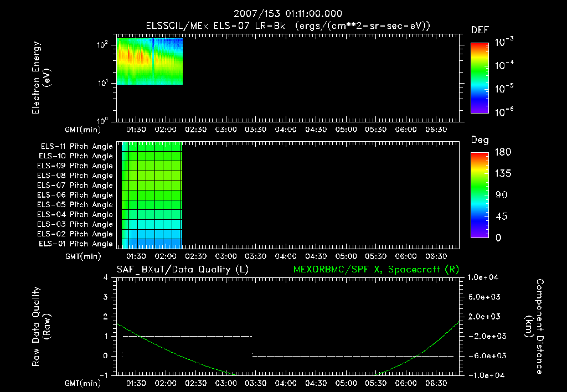Click the 4 tick label on data quality axis
Viewport: 567px width, 392px height.
(x=106, y=277)
